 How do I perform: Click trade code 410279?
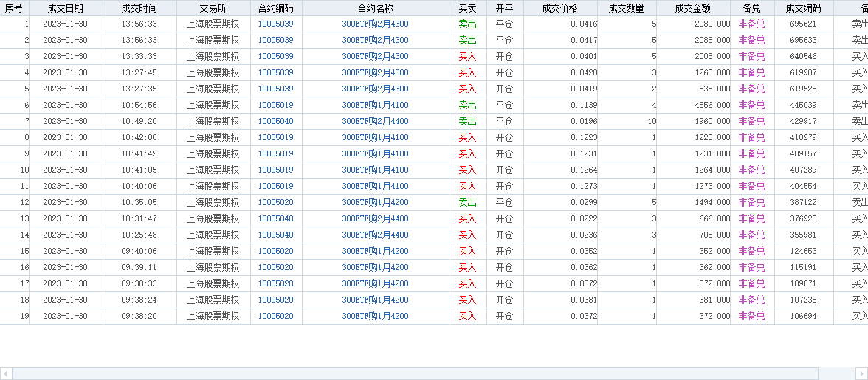pyautogui.click(x=803, y=137)
